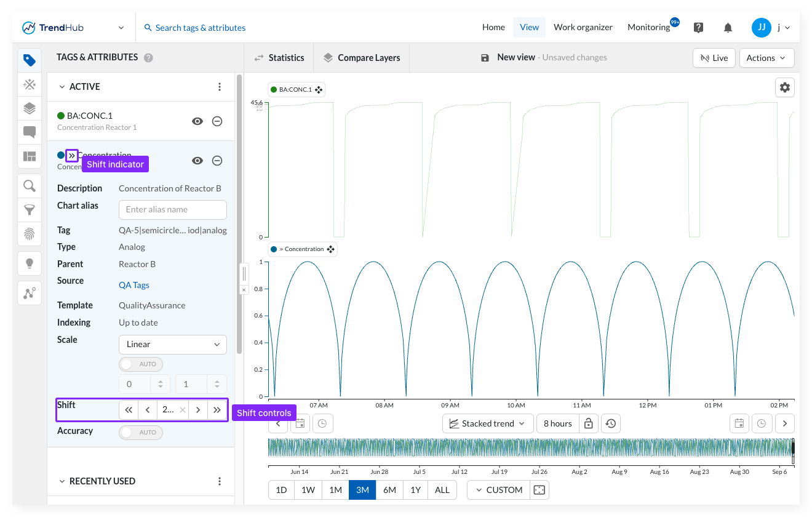Open the search magnifier sidebar icon
The height and width of the screenshot is (517, 812).
pyautogui.click(x=30, y=186)
